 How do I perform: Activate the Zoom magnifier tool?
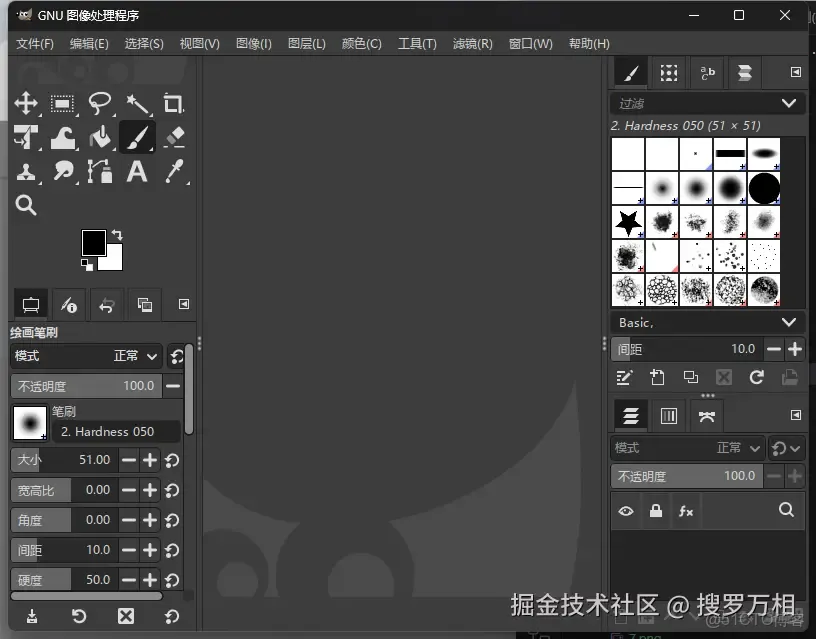click(26, 206)
